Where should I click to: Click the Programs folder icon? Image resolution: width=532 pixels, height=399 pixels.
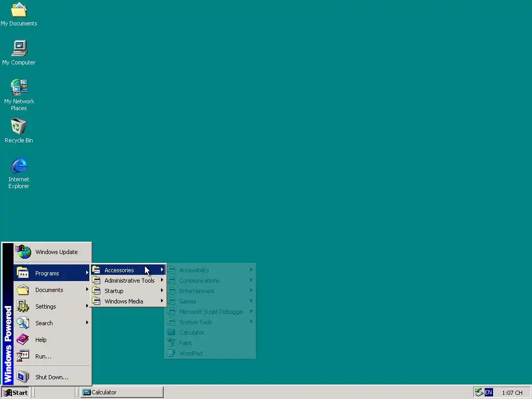pos(23,273)
